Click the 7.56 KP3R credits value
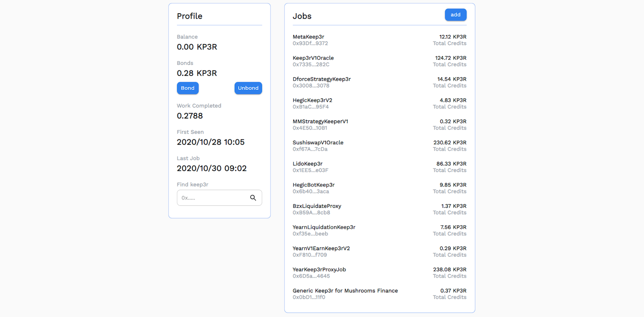The image size is (644, 317). 454,227
